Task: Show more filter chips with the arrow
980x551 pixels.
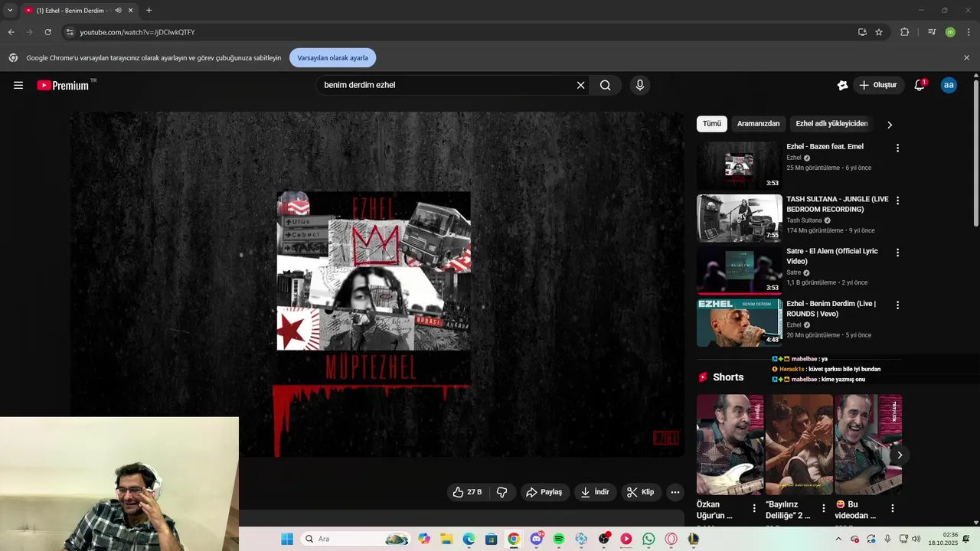Action: [890, 124]
